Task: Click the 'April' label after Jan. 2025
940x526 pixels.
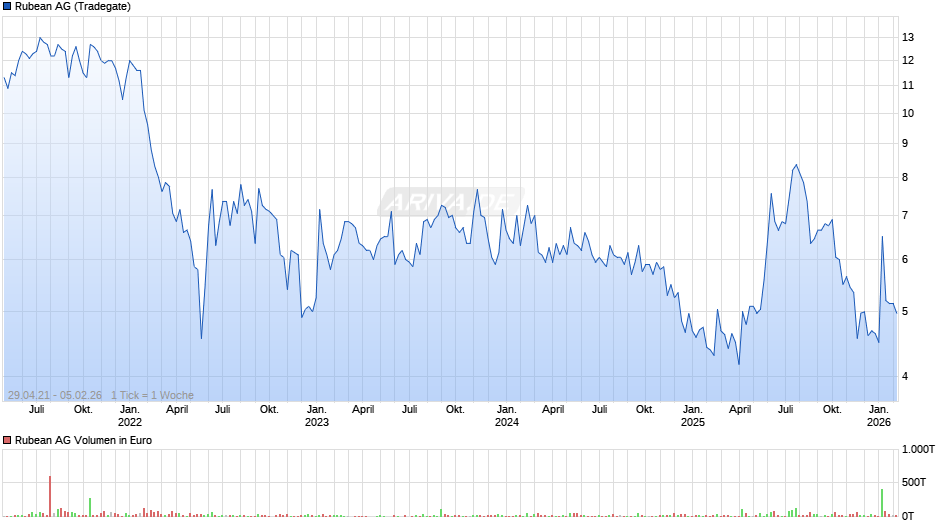Action: (x=740, y=410)
